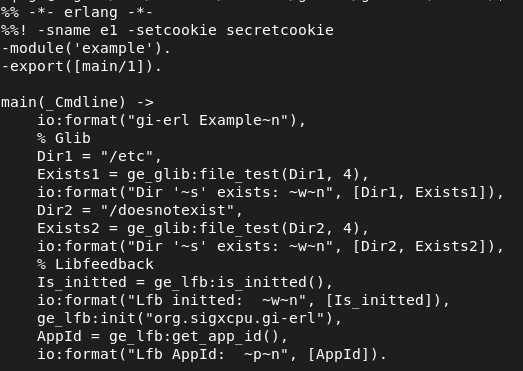Click ge_lfb:is_initted() call
The width and height of the screenshot is (523, 371).
[239, 283]
